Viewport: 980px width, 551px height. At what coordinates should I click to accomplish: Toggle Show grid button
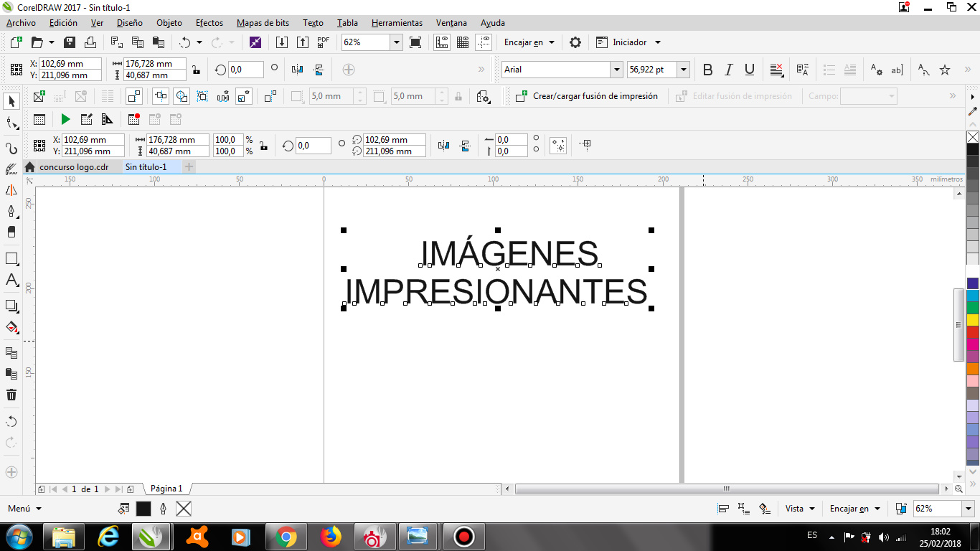(463, 42)
